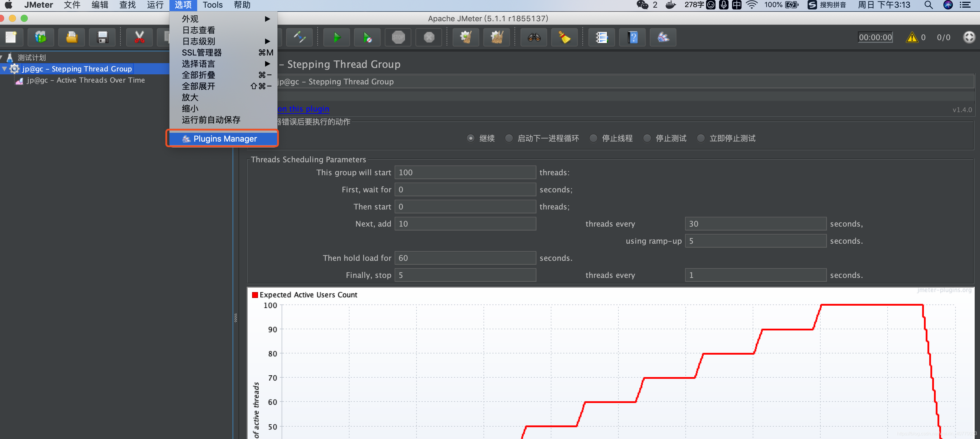980x439 pixels.
Task: Select the 继续 radio button
Action: (471, 138)
